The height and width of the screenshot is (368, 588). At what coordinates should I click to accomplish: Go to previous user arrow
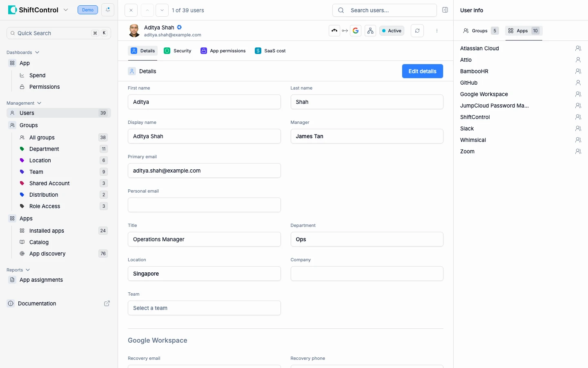coord(147,10)
